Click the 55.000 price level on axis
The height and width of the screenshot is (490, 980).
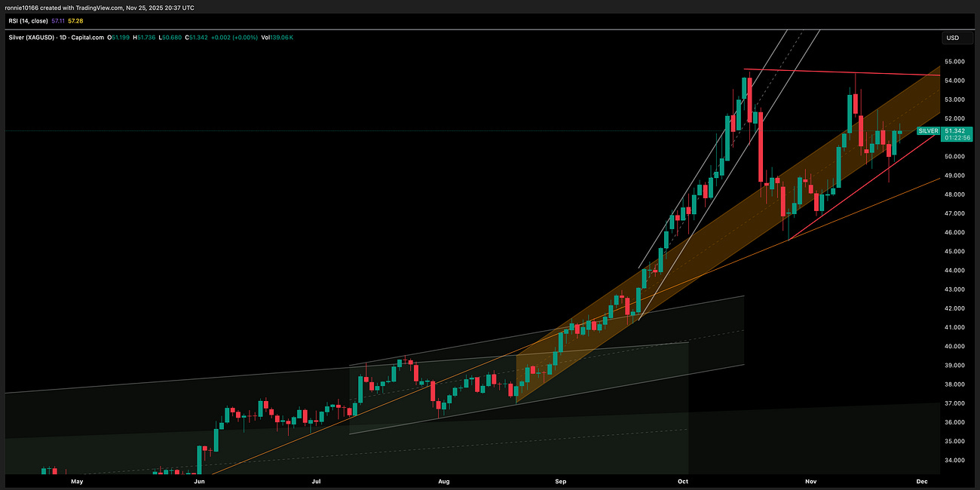point(954,61)
